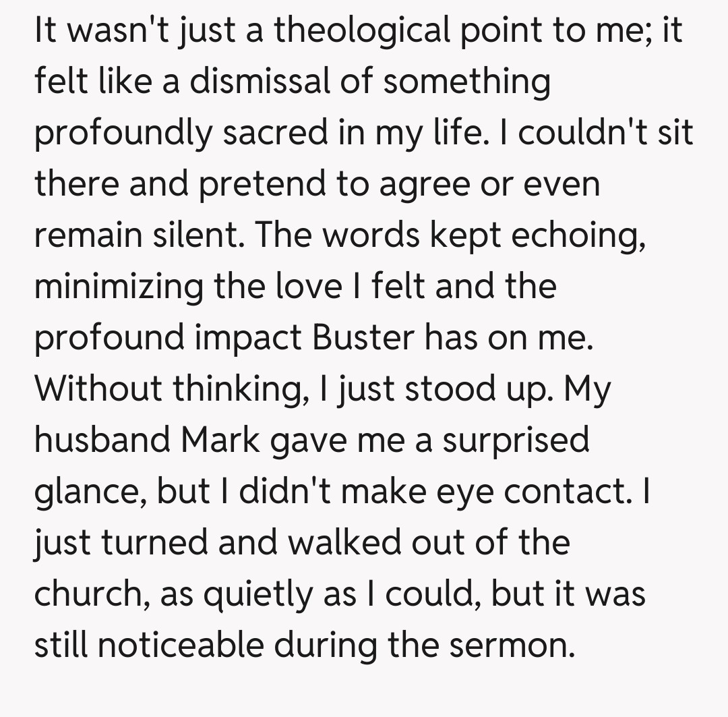Click on the word 'echoing'
The image size is (728, 717).
[576, 235]
